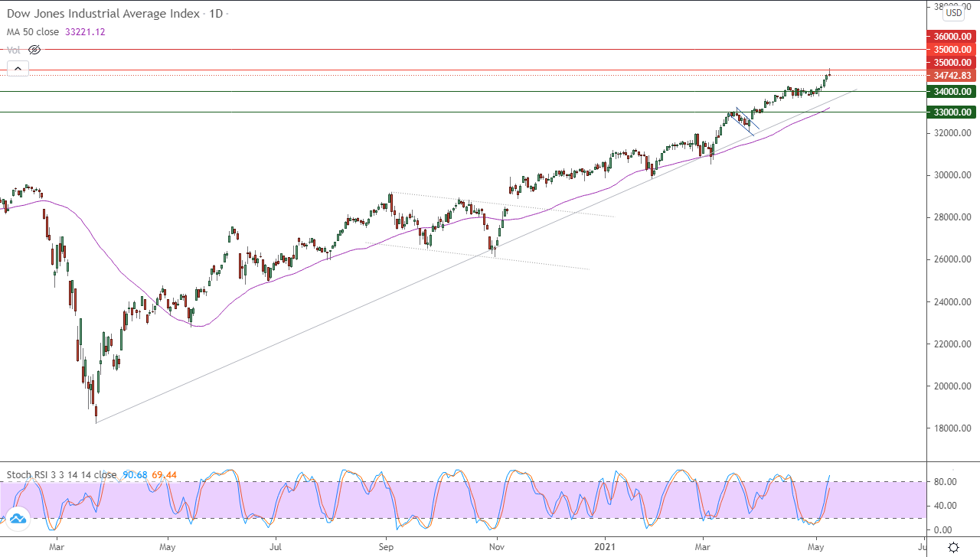Viewport: 980px width, 557px height.
Task: Click the blue Stoch RSI value 90.68
Action: click(x=134, y=475)
